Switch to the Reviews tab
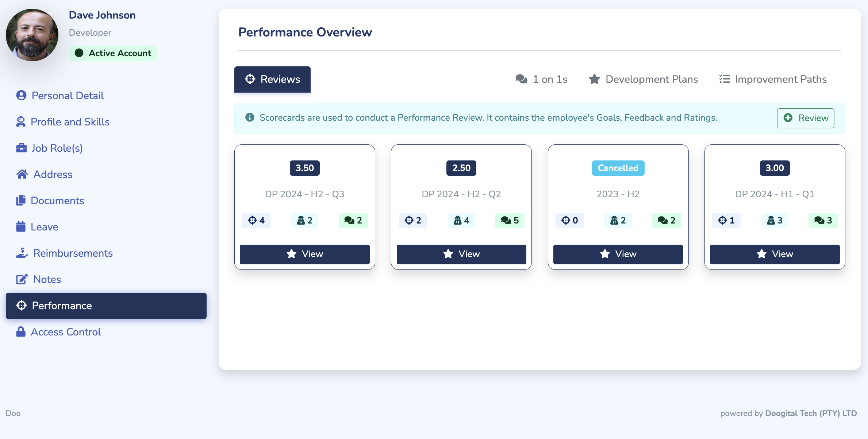Image resolution: width=868 pixels, height=439 pixels. click(272, 79)
